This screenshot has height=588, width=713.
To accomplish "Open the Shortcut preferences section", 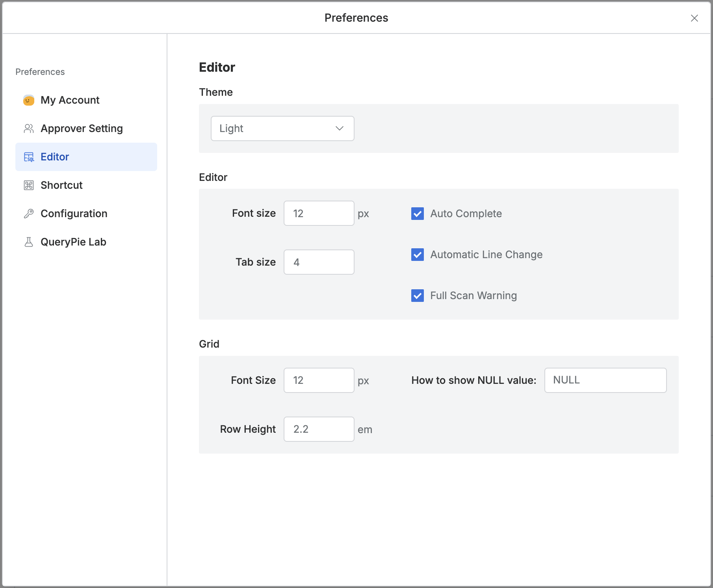I will (61, 185).
